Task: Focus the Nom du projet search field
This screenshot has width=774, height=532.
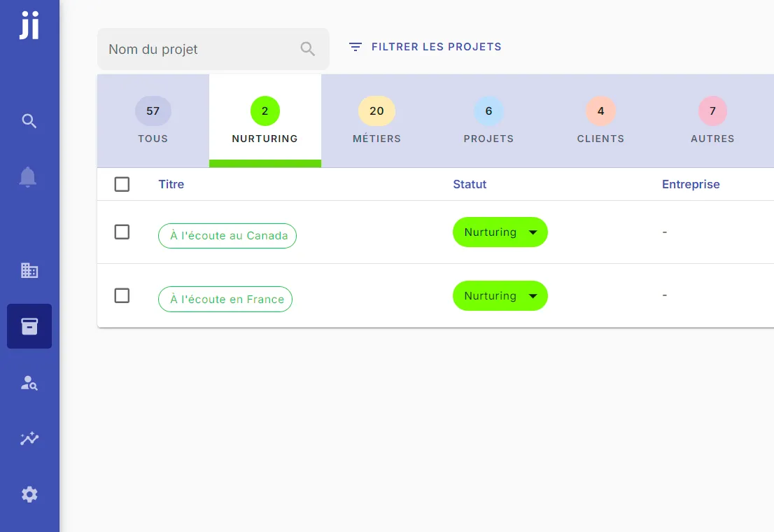Action: (x=199, y=49)
